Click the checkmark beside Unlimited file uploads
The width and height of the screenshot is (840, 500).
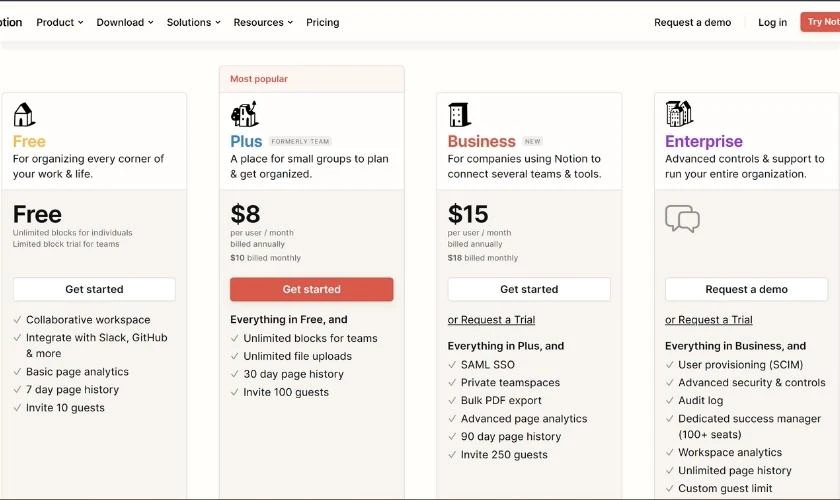[x=235, y=356]
